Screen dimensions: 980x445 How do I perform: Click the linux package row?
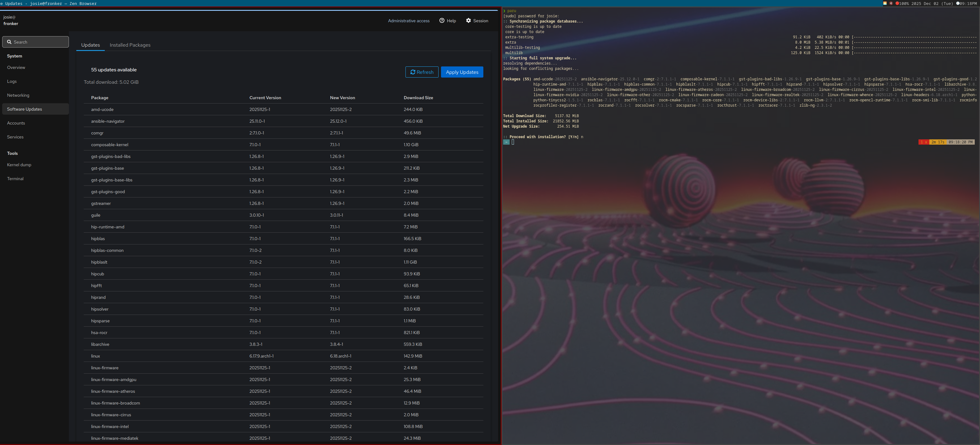(x=95, y=356)
